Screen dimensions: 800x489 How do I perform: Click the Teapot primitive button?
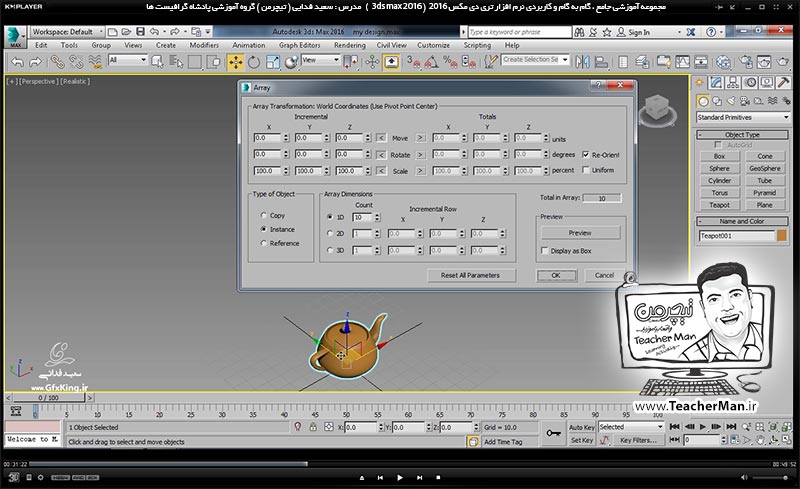pyautogui.click(x=719, y=205)
